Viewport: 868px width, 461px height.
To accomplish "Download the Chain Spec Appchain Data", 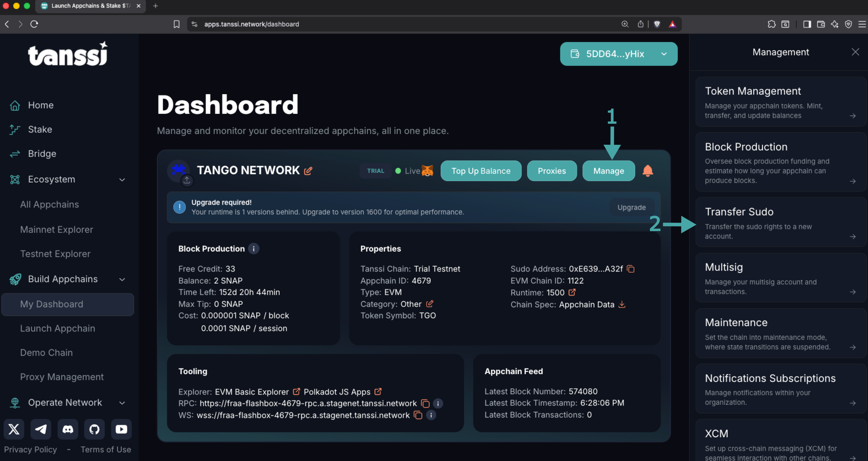I will point(622,304).
